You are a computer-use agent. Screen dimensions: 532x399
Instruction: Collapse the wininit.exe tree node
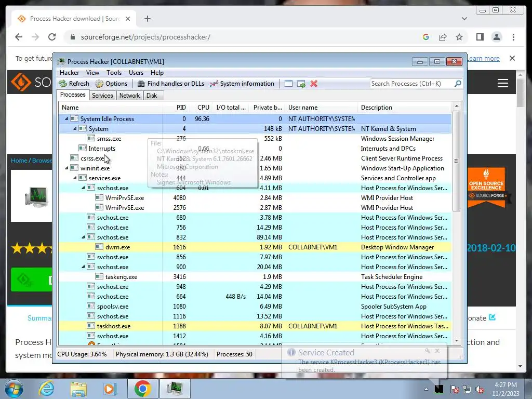[x=66, y=168]
